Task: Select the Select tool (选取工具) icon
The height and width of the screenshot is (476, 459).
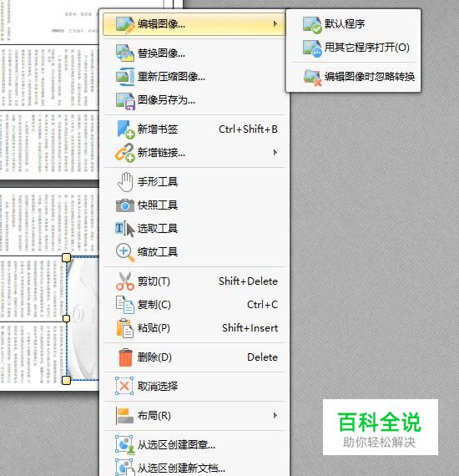Action: pyautogui.click(x=124, y=229)
